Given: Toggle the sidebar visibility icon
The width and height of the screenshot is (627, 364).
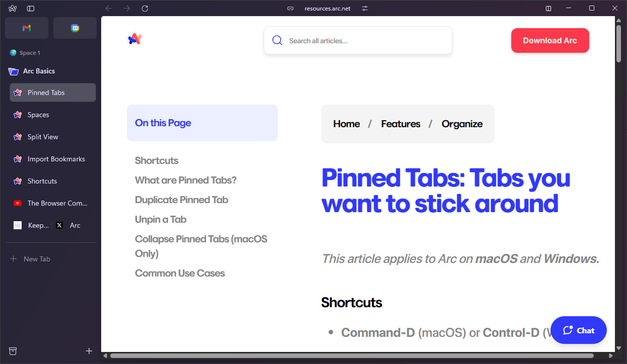Looking at the screenshot, I should coord(31,9).
